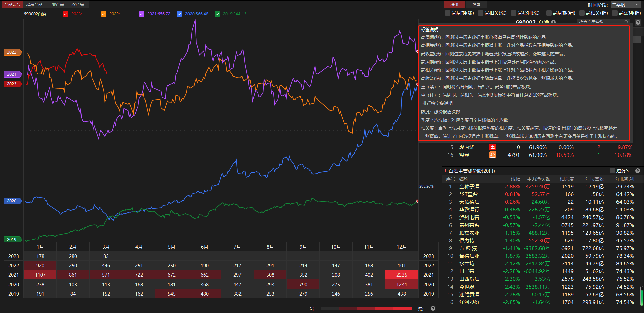
Task: Toggle the 2019:244.13 series checkbox
Action: point(217,14)
